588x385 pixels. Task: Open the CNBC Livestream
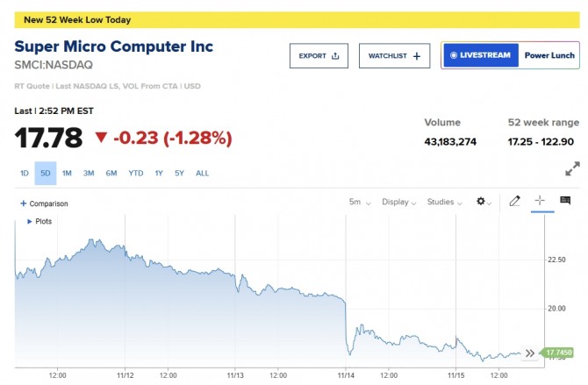pos(480,55)
